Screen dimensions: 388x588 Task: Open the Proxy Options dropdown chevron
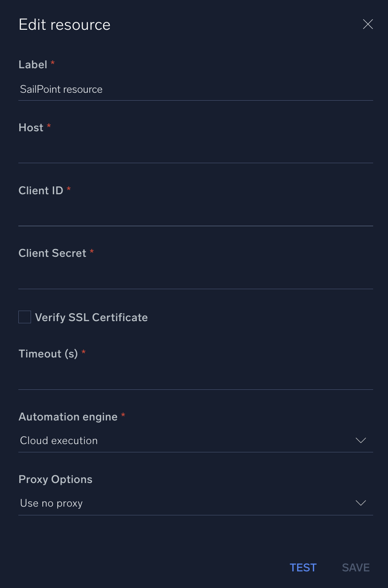click(361, 503)
